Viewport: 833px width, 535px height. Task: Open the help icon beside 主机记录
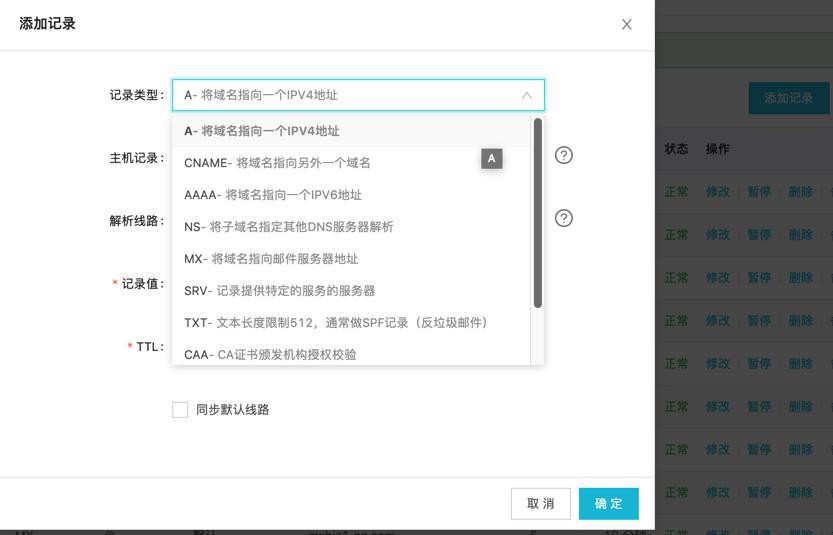click(564, 155)
